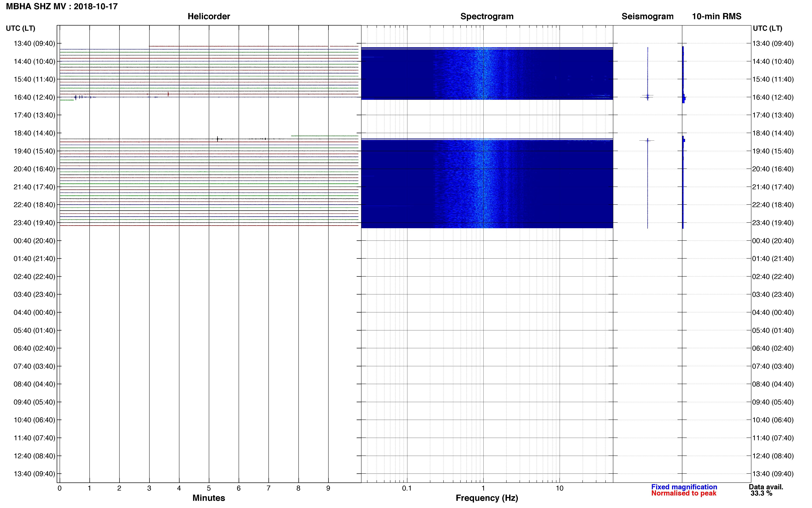Click minute tick label '5' on helicorder axis

(209, 488)
